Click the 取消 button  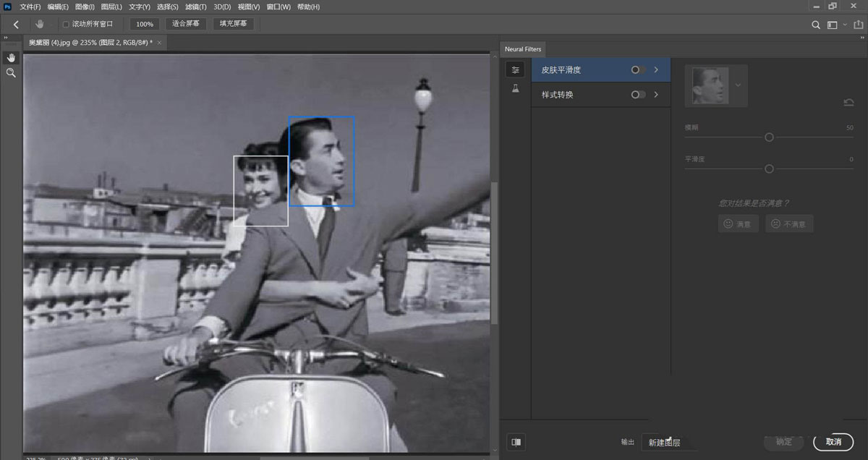point(833,442)
